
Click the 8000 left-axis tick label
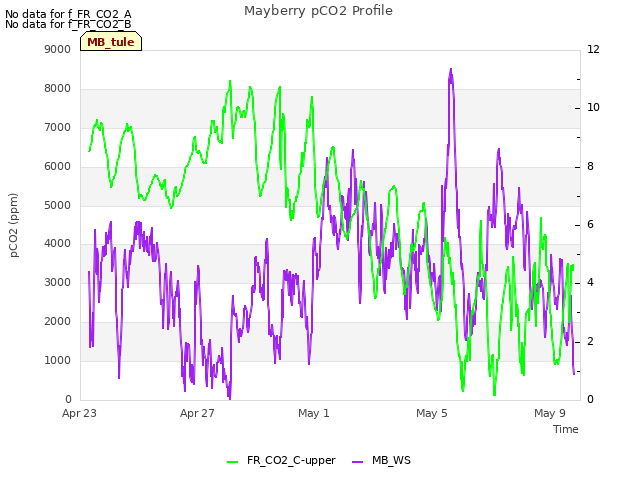click(x=58, y=89)
